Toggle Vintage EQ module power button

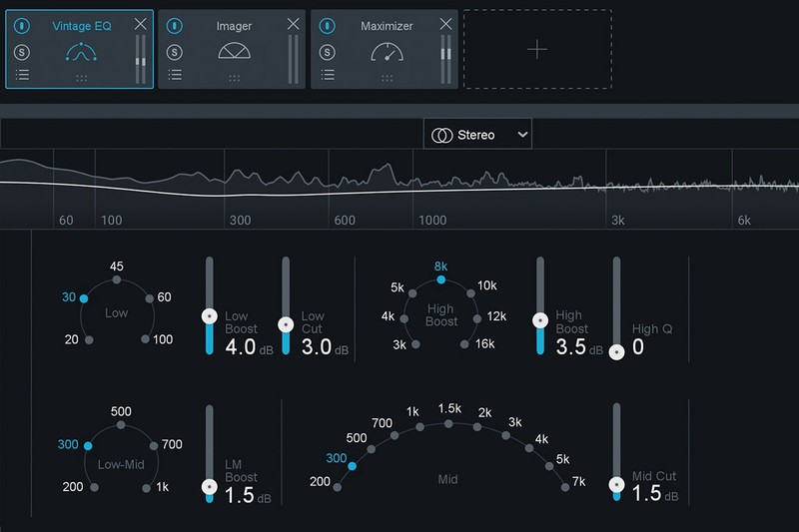click(22, 25)
